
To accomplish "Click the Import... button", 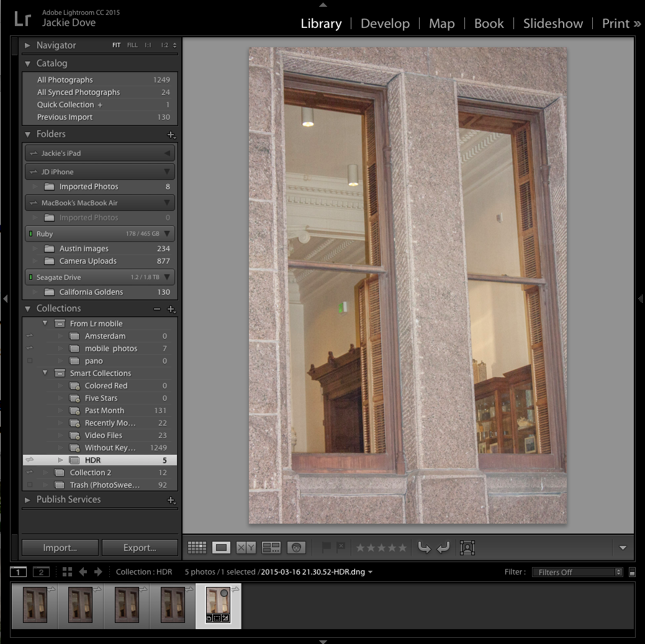I will 60,548.
